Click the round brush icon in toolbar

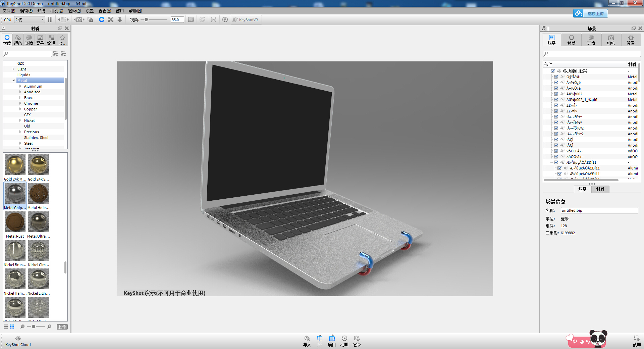tap(202, 20)
